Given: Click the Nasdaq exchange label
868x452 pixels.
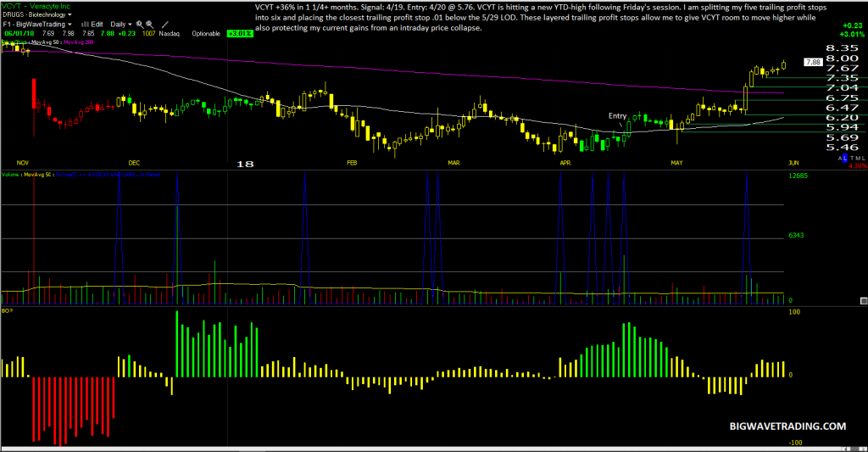Looking at the screenshot, I should tap(170, 34).
